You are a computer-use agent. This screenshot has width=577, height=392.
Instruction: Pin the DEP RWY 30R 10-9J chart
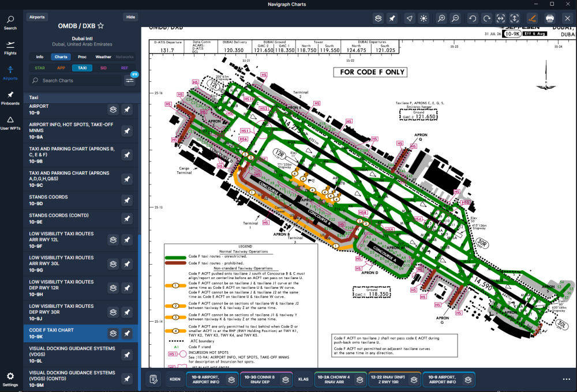point(127,312)
